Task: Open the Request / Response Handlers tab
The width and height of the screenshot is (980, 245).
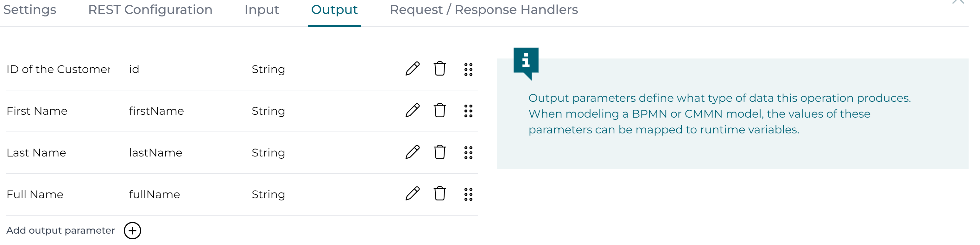Action: [x=484, y=10]
